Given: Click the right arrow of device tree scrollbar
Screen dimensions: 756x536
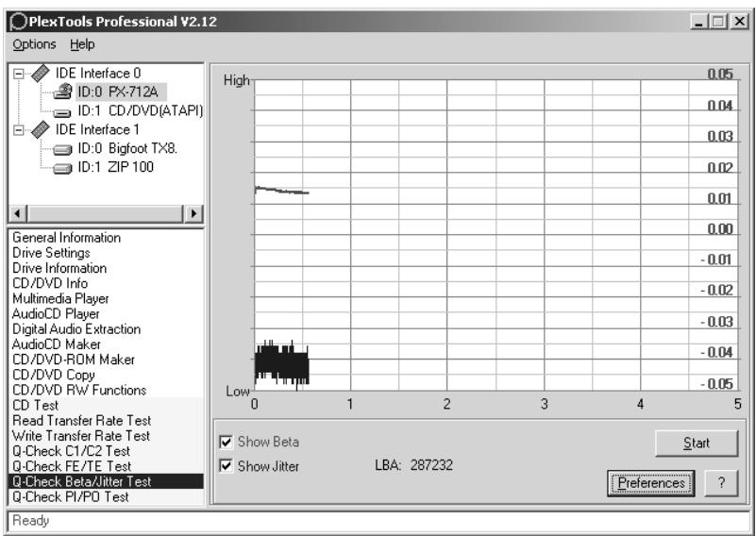Looking at the screenshot, I should coord(193,213).
